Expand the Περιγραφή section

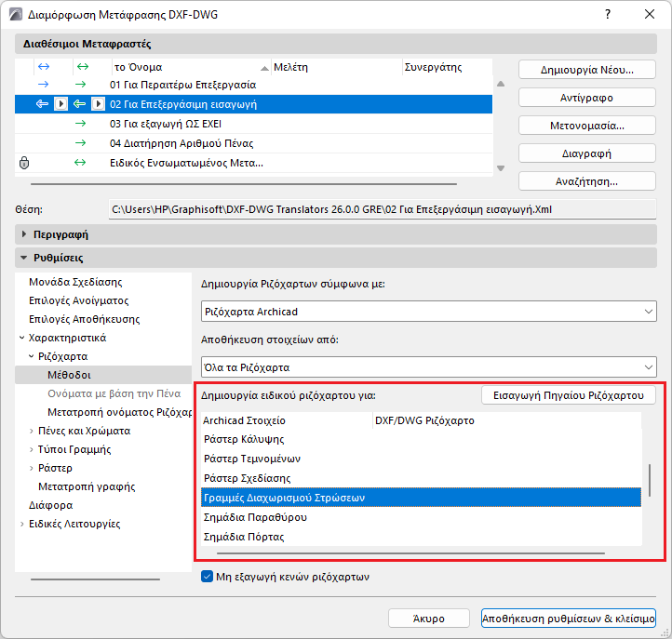(24, 233)
